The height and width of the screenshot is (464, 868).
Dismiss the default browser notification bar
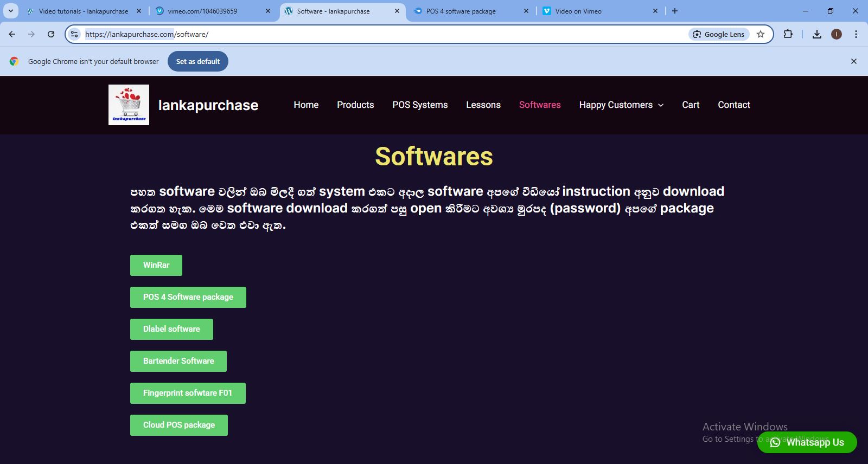click(x=854, y=61)
